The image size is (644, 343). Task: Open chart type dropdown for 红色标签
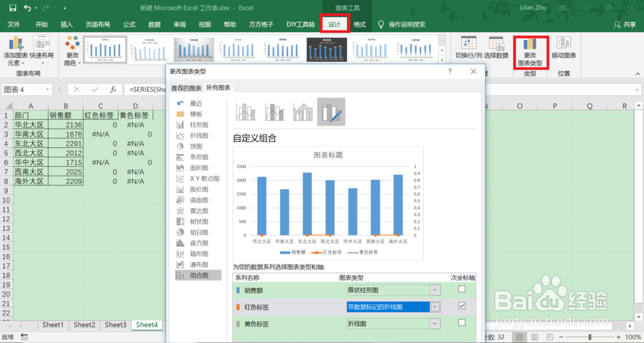(435, 307)
